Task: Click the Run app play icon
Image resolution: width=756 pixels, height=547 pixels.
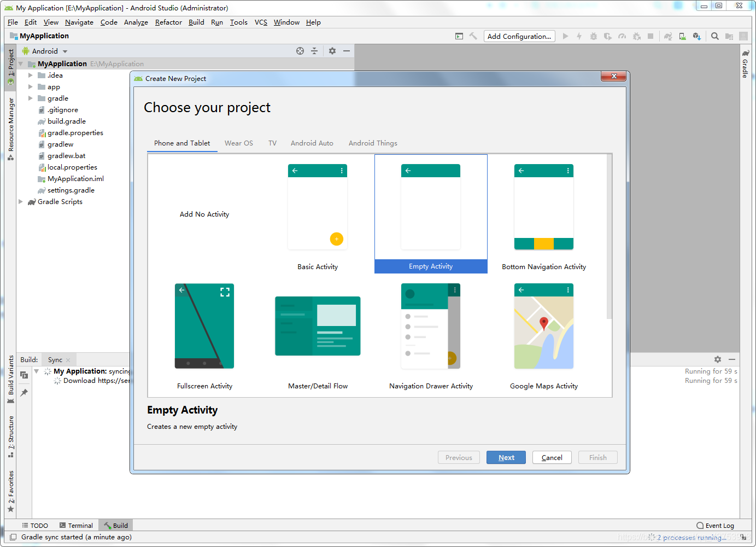Action: pyautogui.click(x=565, y=36)
